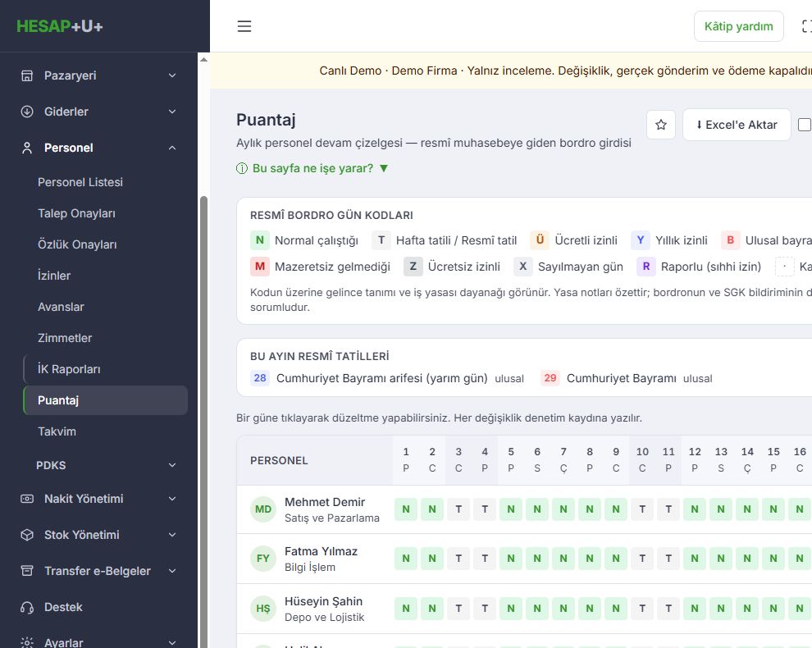
Task: Open Zimmetler menu item
Action: click(x=65, y=338)
